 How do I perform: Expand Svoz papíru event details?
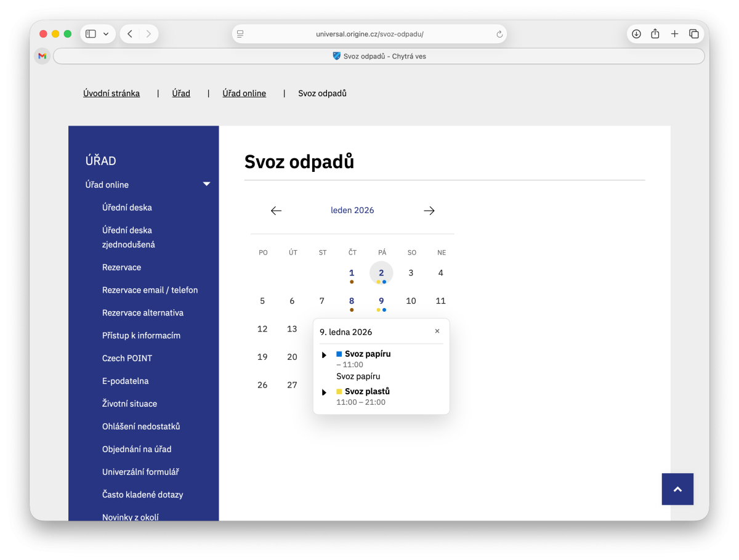pyautogui.click(x=324, y=354)
